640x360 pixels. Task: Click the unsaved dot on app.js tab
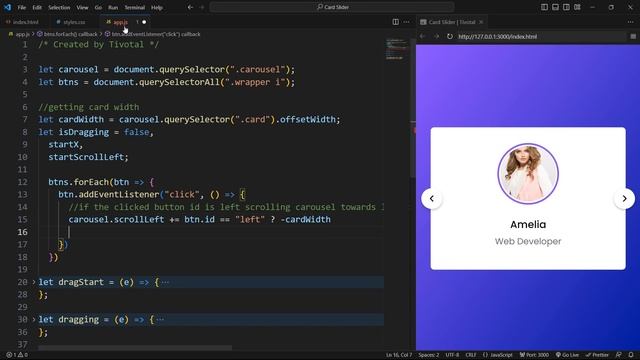144,22
